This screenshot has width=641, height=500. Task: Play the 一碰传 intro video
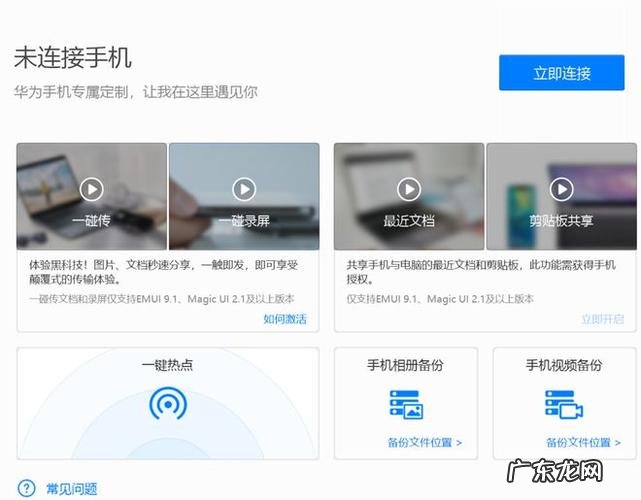pos(91,188)
